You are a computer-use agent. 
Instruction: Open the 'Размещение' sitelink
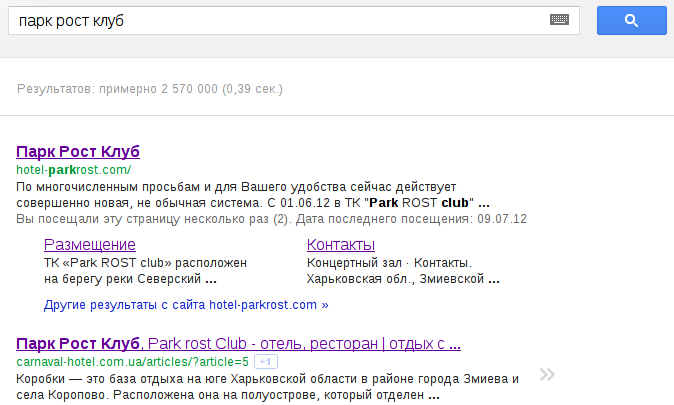(90, 244)
